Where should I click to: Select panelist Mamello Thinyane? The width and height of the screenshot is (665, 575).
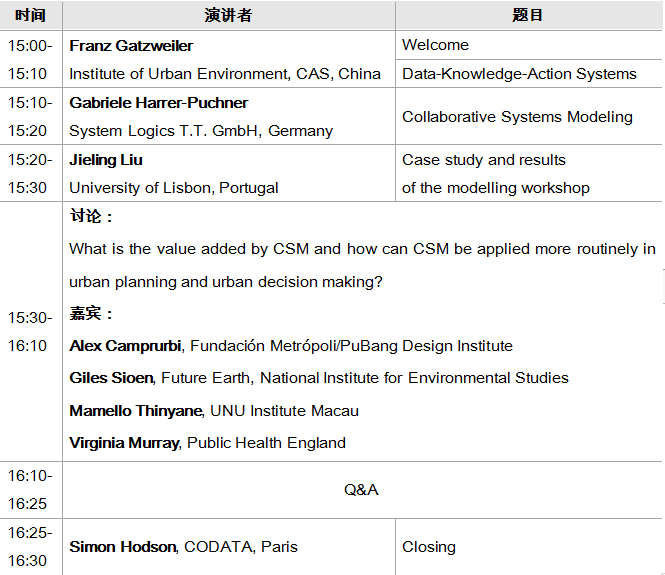137,411
